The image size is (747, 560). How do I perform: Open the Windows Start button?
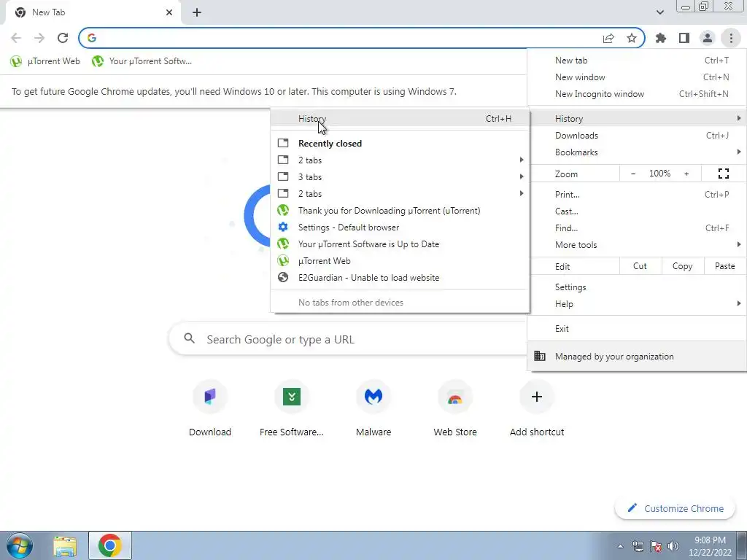click(x=20, y=545)
